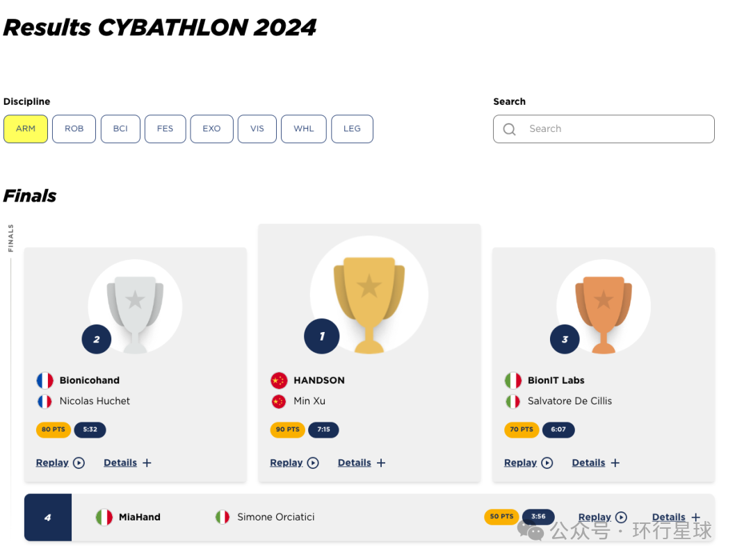
Task: Play the BionIT Labs replay icon
Action: click(547, 463)
